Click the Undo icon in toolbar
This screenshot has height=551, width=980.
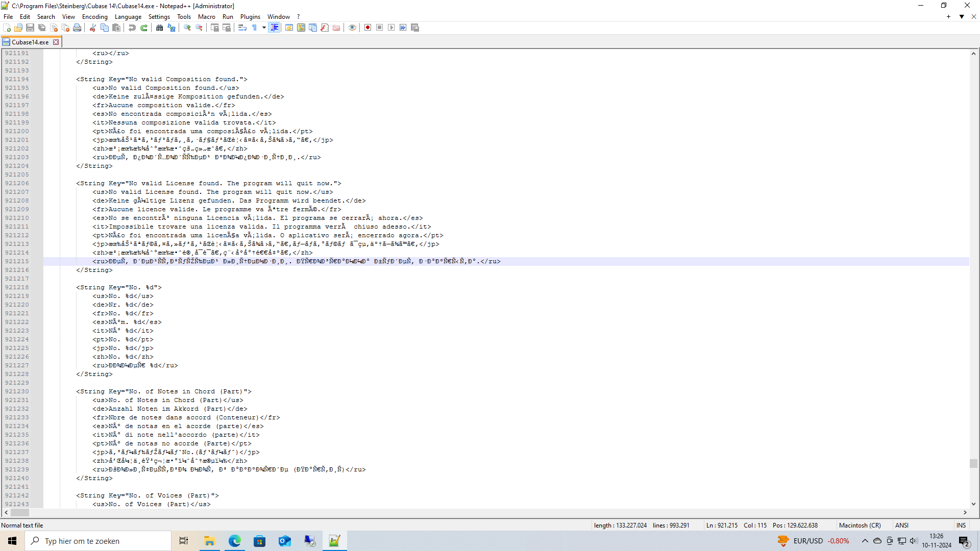point(133,28)
